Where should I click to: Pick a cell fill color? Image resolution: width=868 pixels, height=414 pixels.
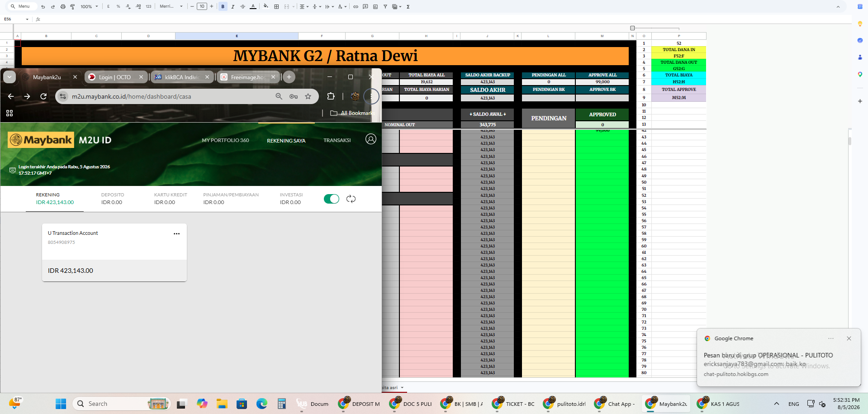pyautogui.click(x=266, y=7)
